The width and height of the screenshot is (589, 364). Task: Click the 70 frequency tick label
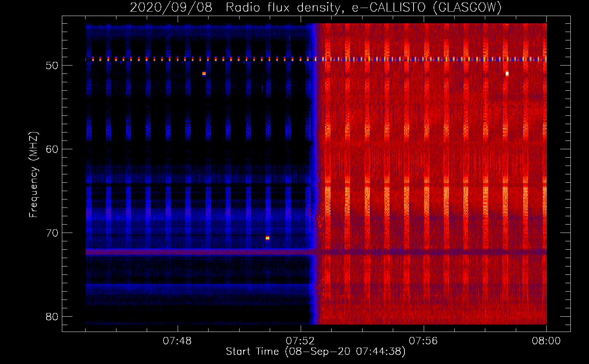click(52, 233)
